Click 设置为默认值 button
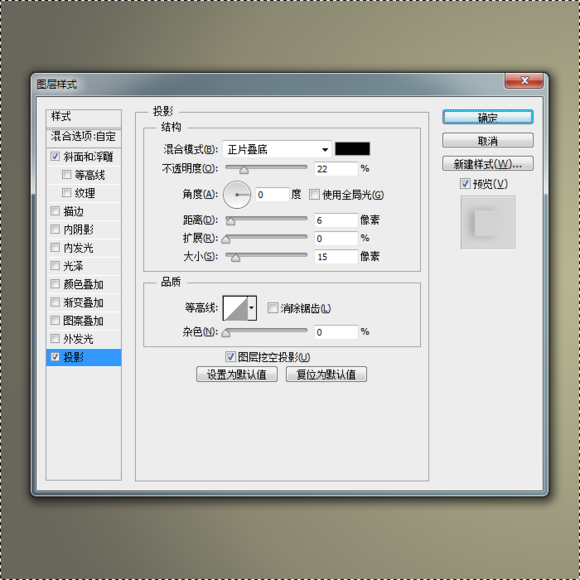 click(x=237, y=374)
